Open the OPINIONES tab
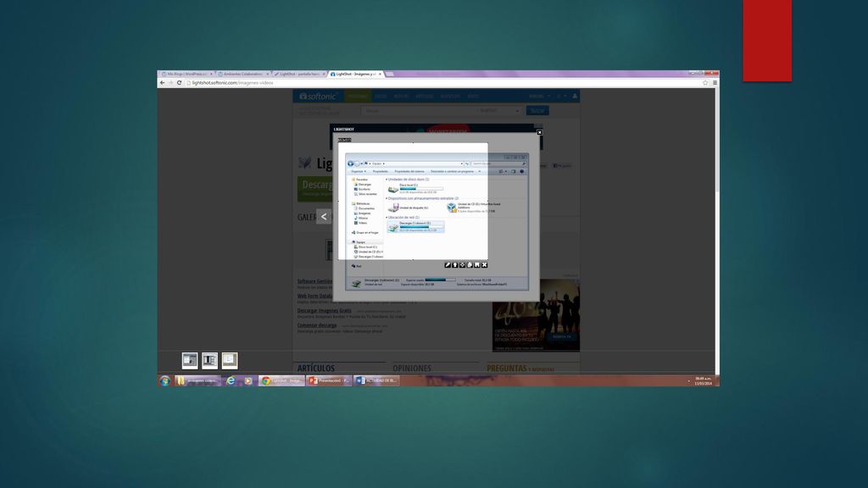Screen dimensions: 868x488 point(412,368)
